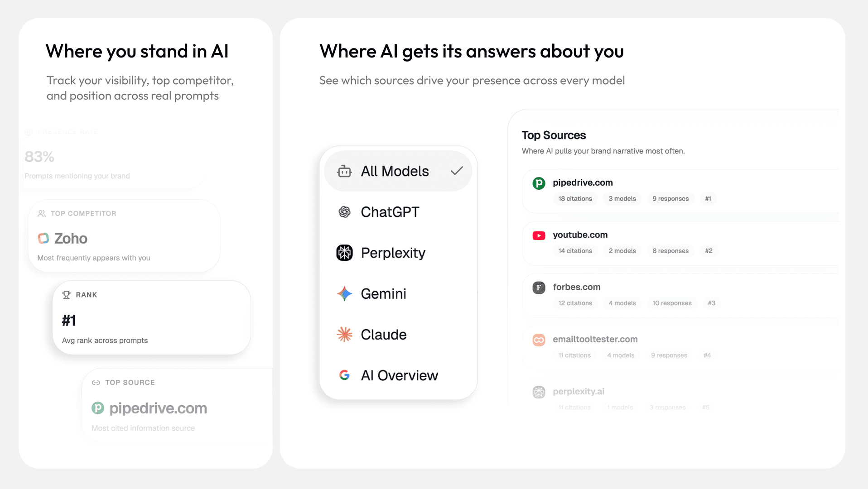The height and width of the screenshot is (489, 868).
Task: Click the YouTube play icon in Top Sources
Action: point(539,235)
